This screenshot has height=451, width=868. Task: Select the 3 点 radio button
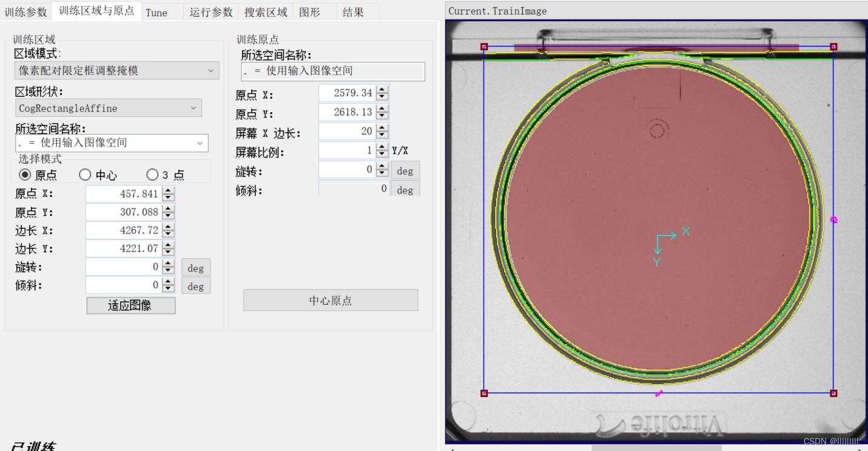(152, 174)
